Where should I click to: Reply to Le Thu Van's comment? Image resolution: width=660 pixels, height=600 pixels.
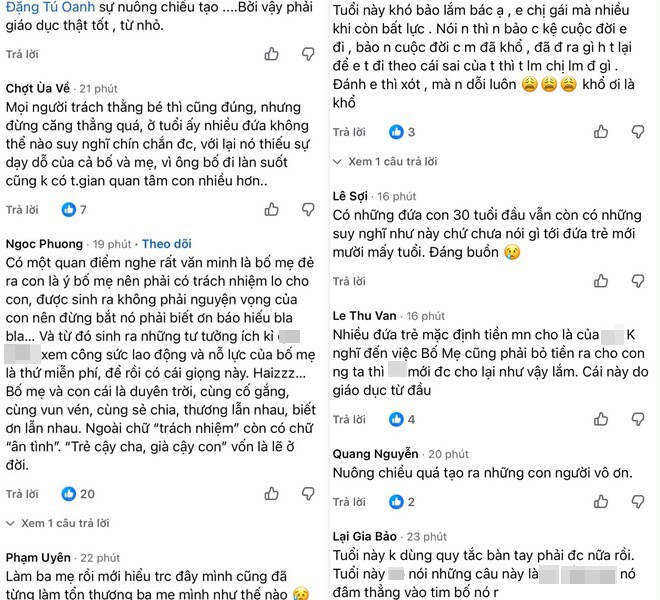(x=349, y=419)
